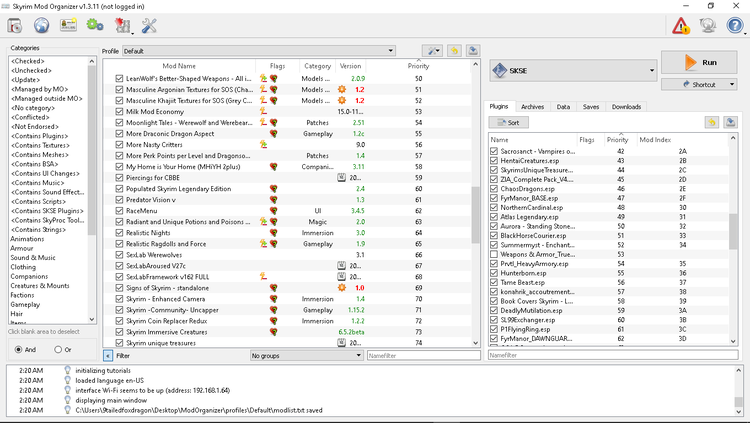Switch to the Saves tab
The width and height of the screenshot is (750, 423).
pos(591,107)
